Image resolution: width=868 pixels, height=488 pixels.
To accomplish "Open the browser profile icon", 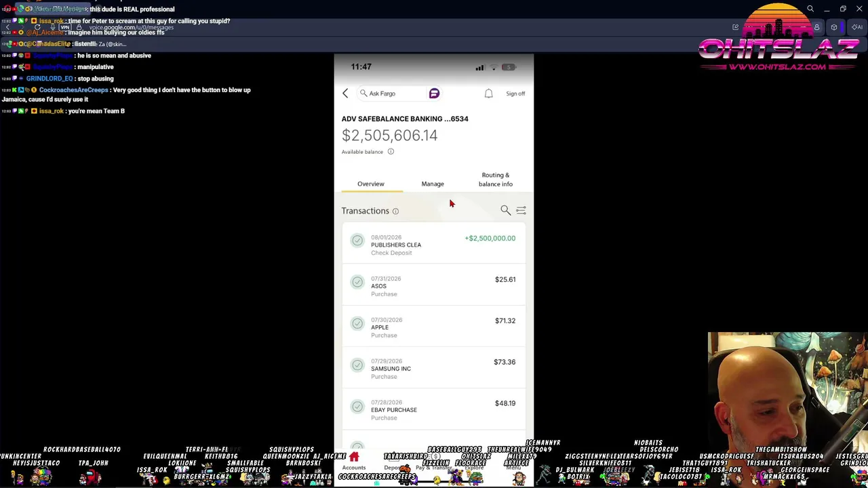I will [x=816, y=27].
